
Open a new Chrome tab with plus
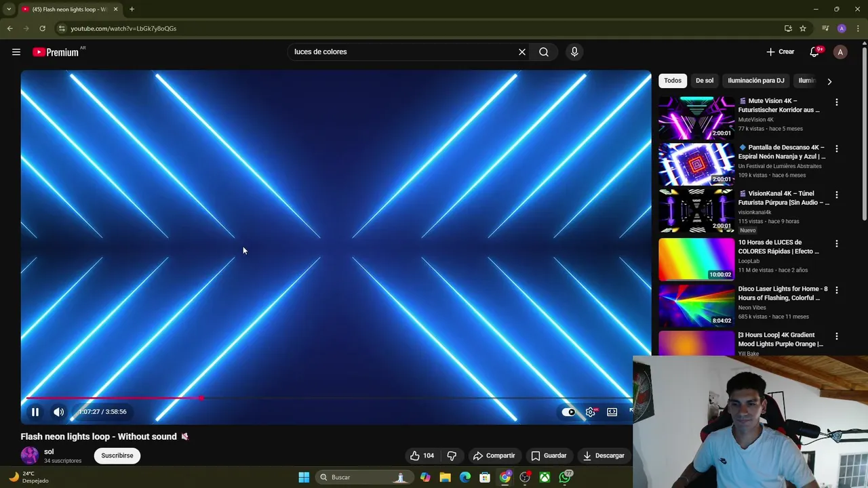(132, 9)
